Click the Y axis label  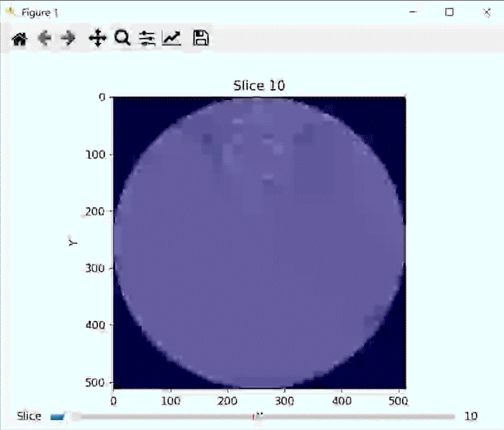coord(73,243)
